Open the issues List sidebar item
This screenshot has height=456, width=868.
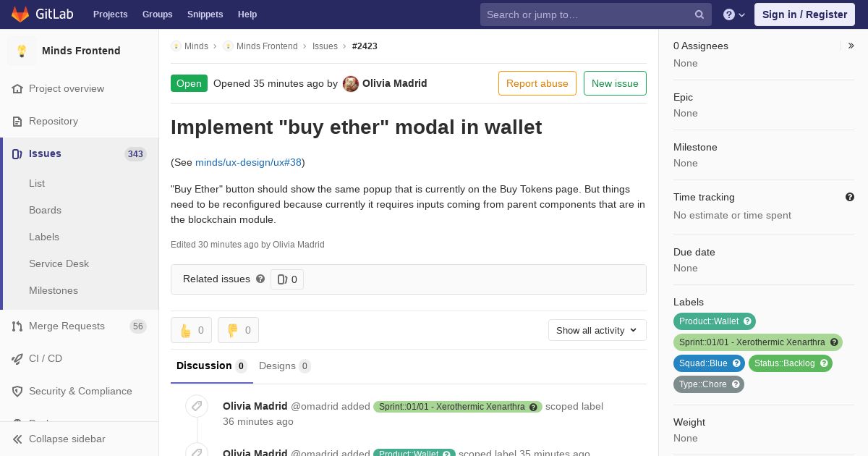(37, 183)
